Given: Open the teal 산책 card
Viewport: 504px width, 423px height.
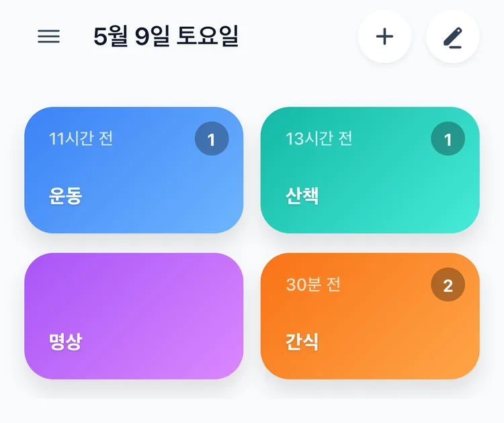Looking at the screenshot, I should point(370,171).
